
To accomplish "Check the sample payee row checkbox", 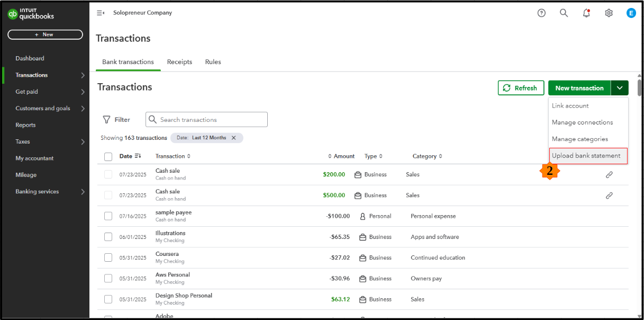I will click(x=108, y=216).
